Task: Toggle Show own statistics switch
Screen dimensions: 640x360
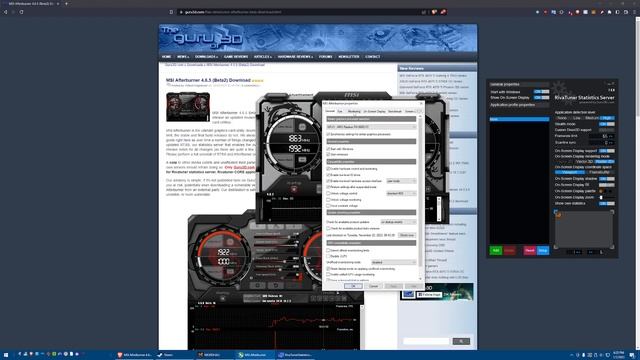Action: coord(607,203)
